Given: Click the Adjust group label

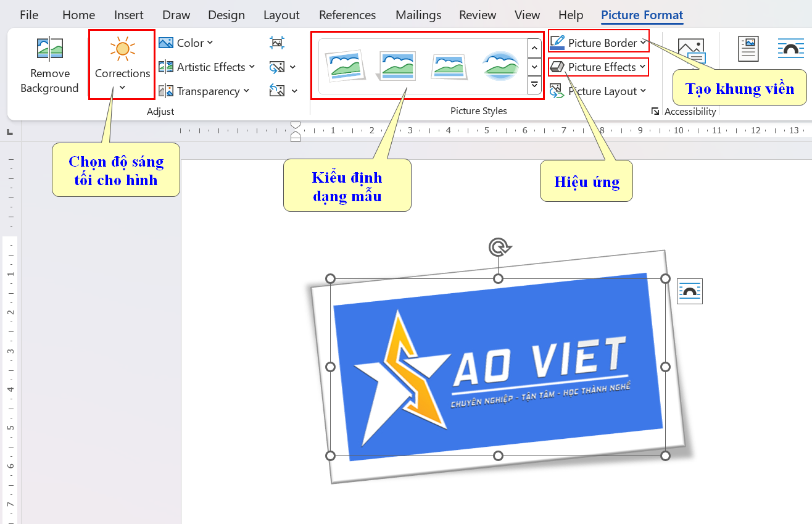Looking at the screenshot, I should coord(160,111).
